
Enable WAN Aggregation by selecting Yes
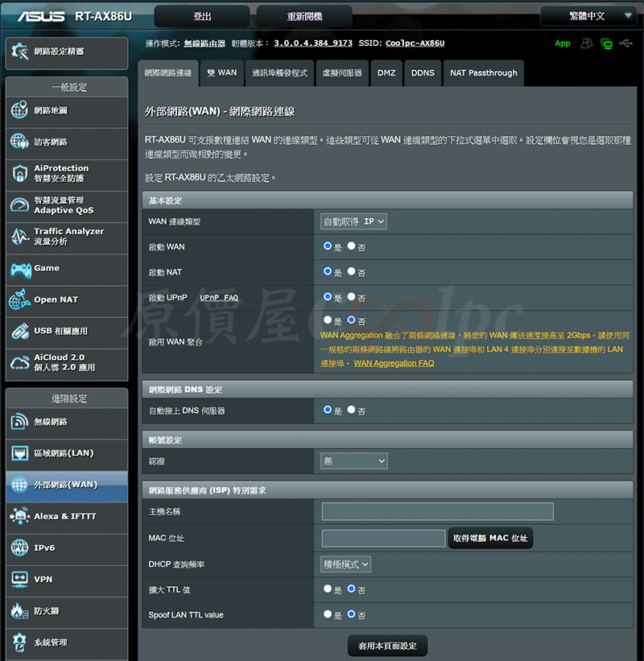click(x=328, y=320)
